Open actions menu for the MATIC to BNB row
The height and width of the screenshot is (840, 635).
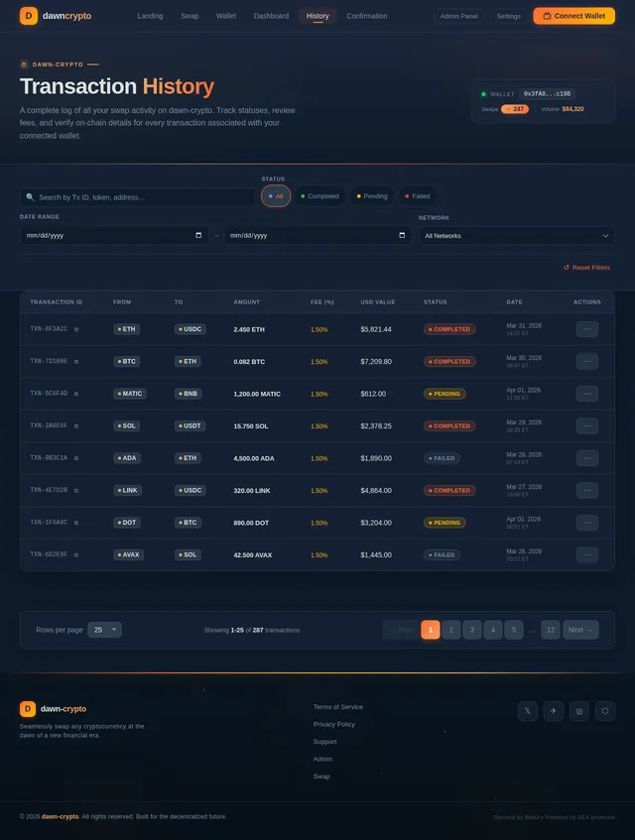click(x=586, y=394)
